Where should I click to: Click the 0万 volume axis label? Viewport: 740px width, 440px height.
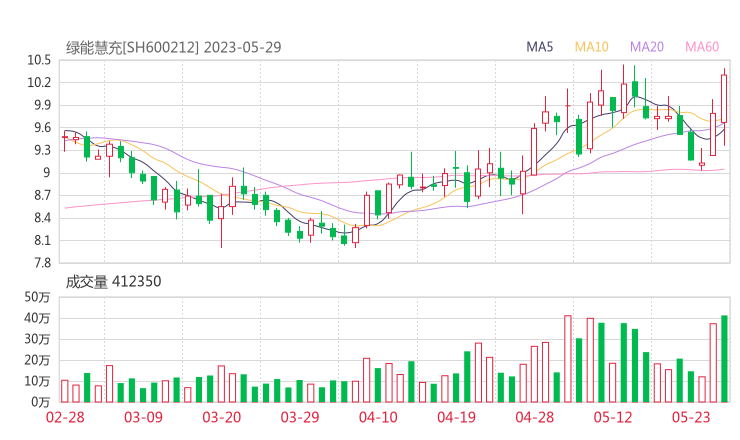coord(41,402)
